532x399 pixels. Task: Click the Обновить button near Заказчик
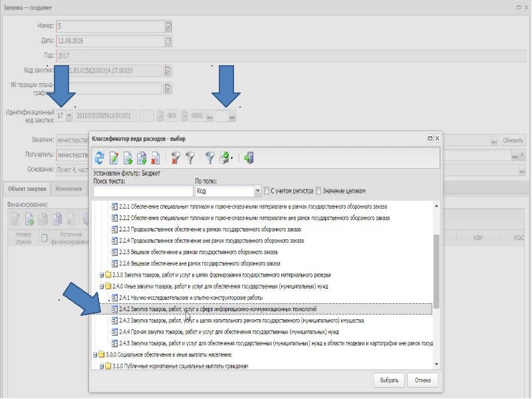tap(513, 140)
